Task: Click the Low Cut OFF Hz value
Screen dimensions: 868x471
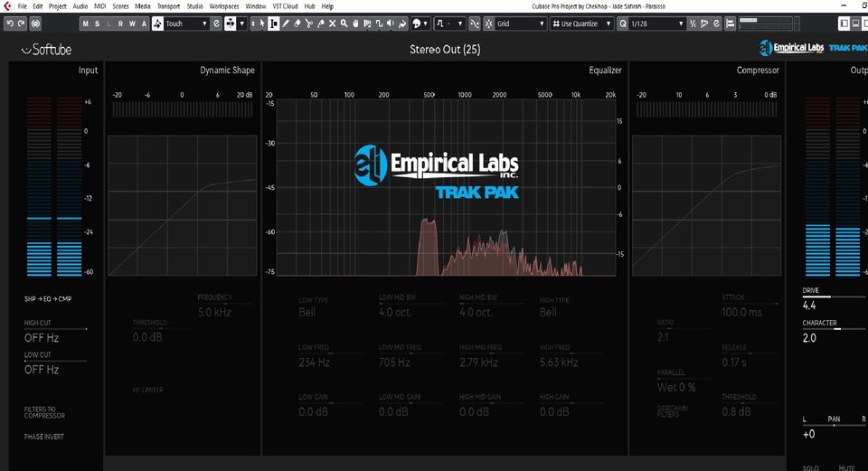Action: pos(42,370)
